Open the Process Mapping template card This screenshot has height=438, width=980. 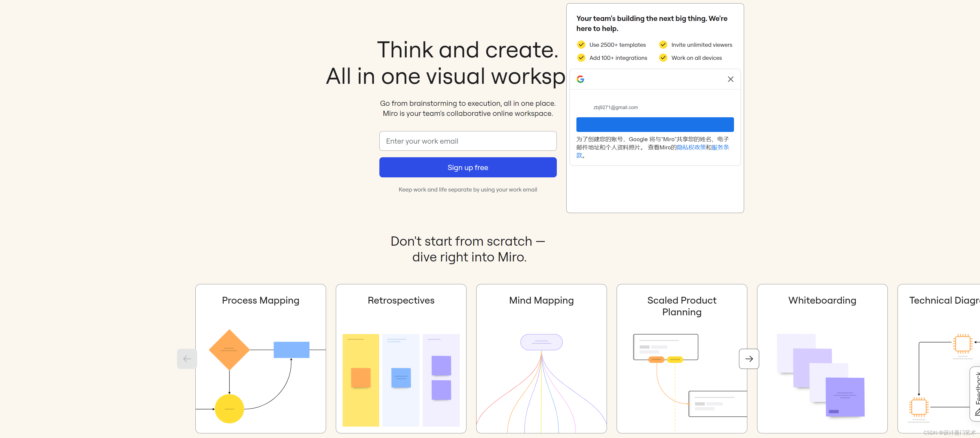[x=261, y=358]
